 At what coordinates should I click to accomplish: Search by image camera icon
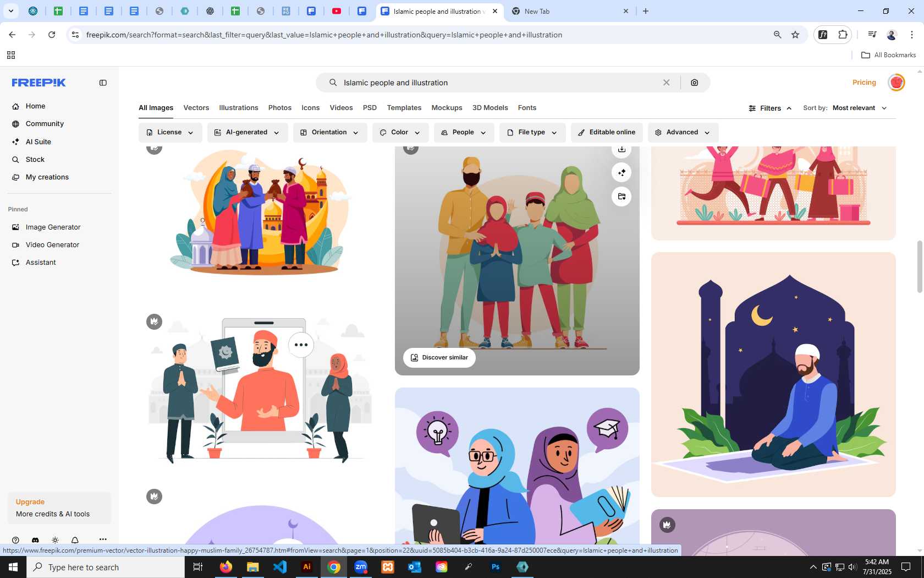[695, 83]
